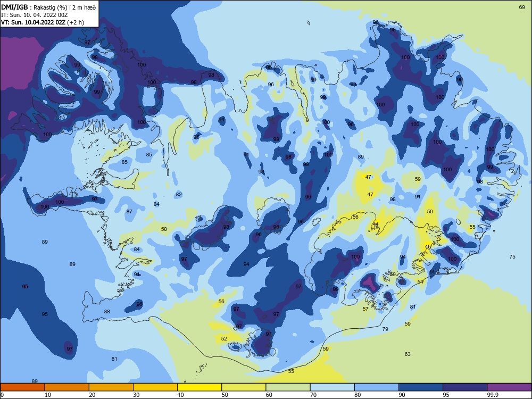
Task: Click the 40–50 bright yellow legend swatch
Action: [x=199, y=387]
